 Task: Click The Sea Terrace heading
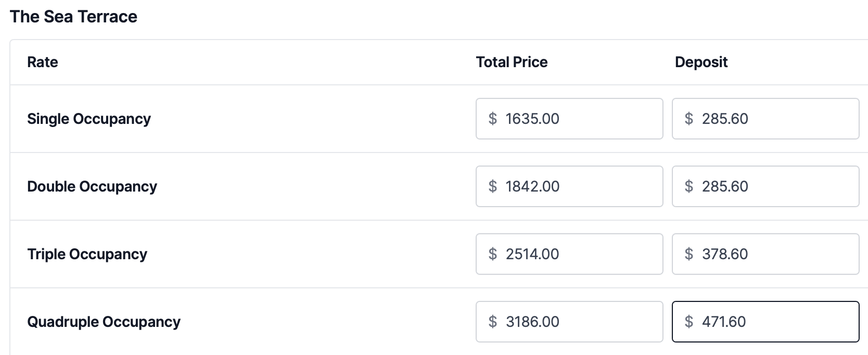pos(73,17)
